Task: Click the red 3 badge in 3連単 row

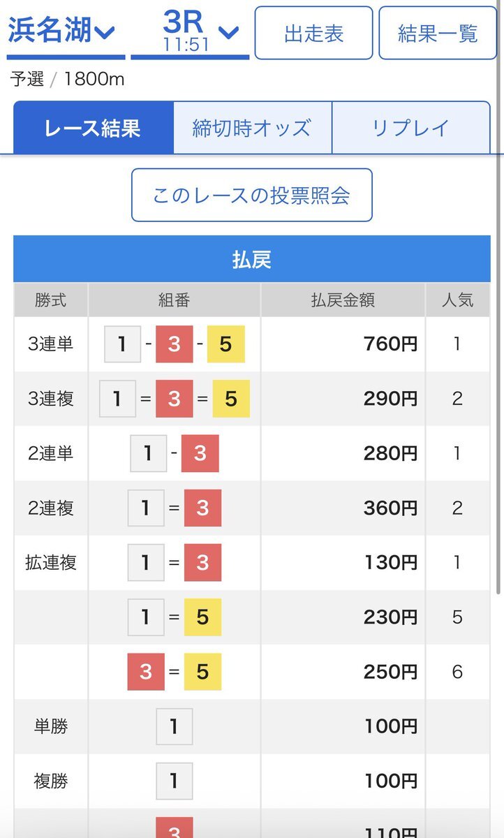Action: pos(174,344)
